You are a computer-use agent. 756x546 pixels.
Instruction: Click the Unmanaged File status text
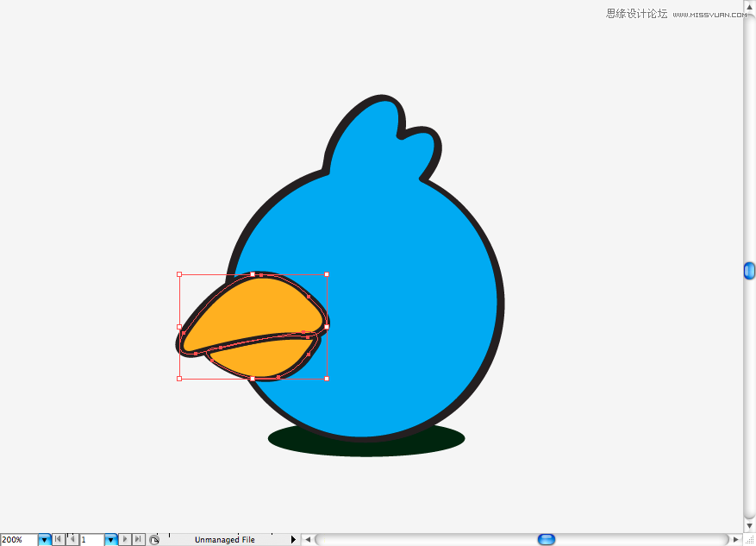click(x=225, y=540)
